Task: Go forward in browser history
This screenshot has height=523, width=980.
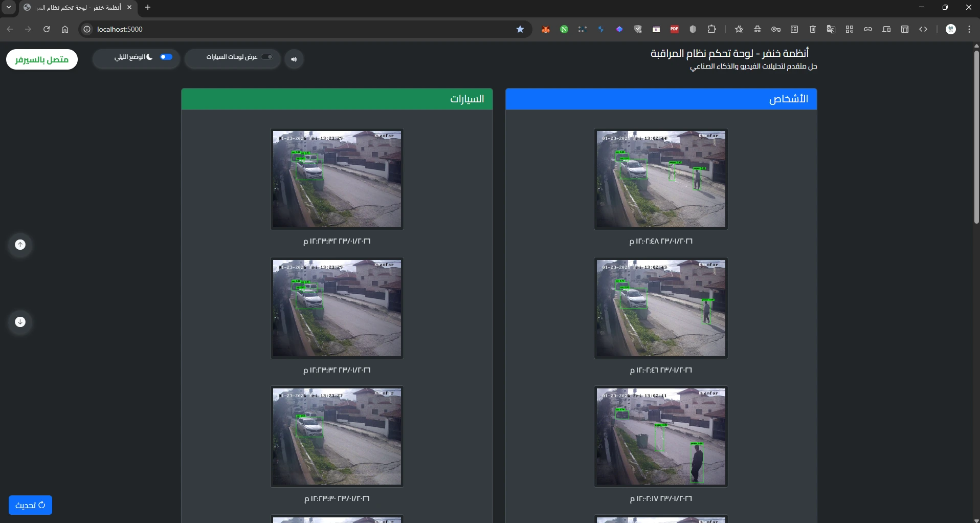Action: [28, 30]
